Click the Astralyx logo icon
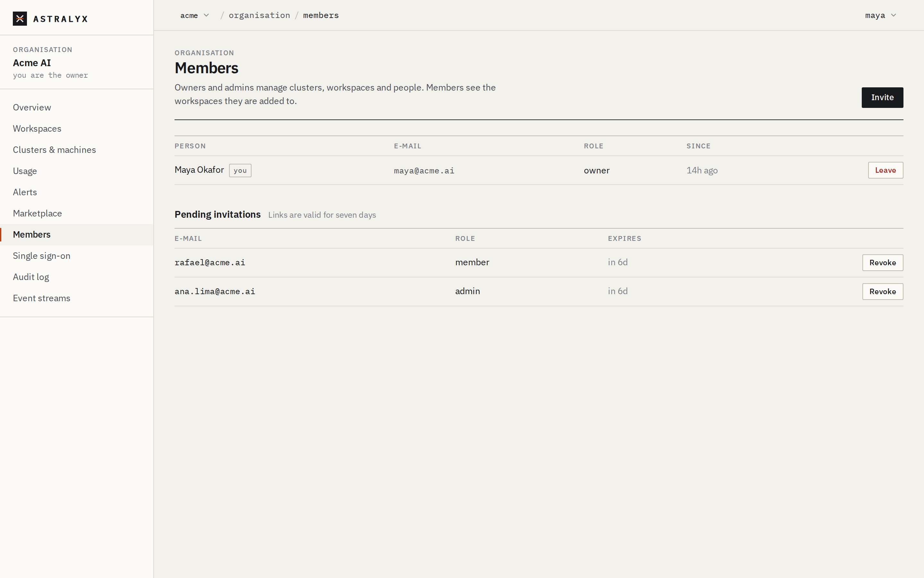 point(20,19)
